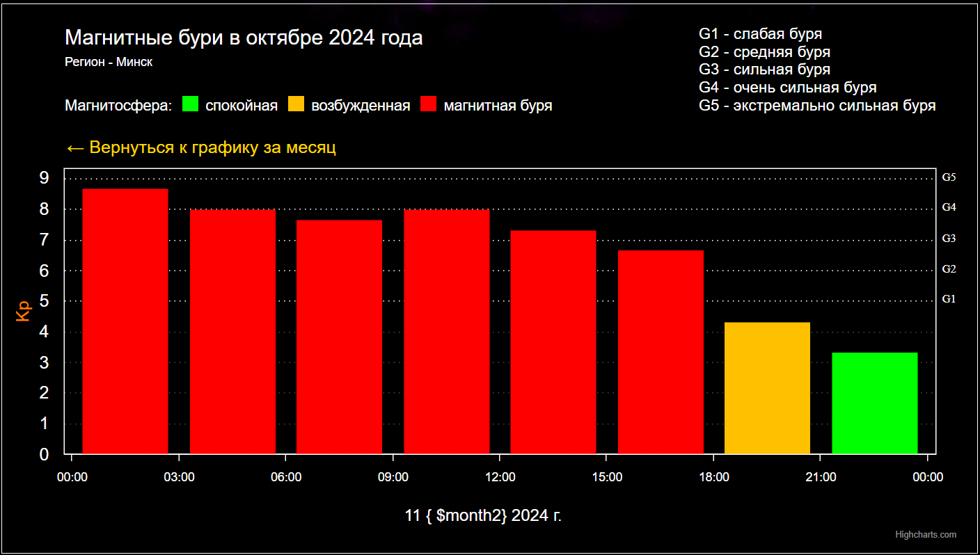980x555 pixels.
Task: Click the return to monthly chart link
Action: point(200,148)
